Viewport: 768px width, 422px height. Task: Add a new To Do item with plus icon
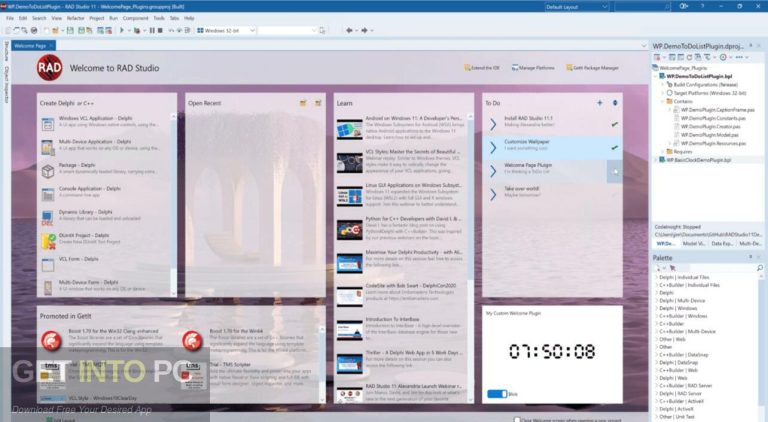pos(599,103)
